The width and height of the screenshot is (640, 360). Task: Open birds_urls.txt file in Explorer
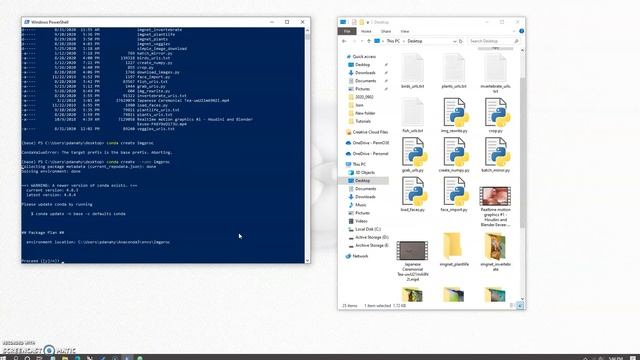pyautogui.click(x=413, y=71)
